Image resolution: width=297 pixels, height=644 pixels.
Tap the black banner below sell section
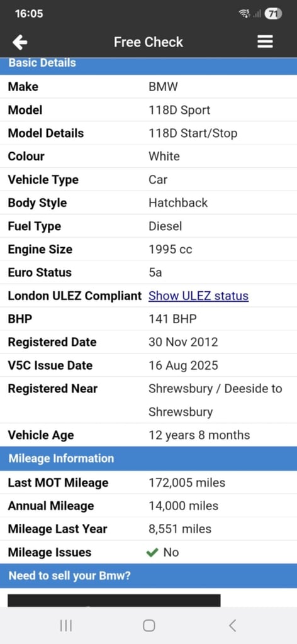(x=114, y=601)
